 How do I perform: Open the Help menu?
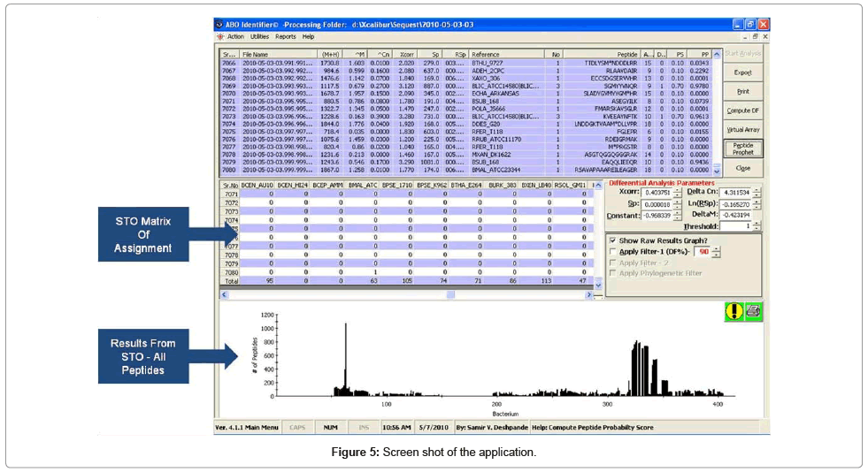308,37
